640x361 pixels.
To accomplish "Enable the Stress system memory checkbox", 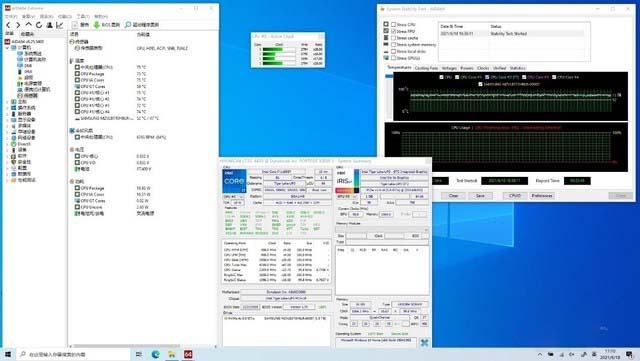I will (x=393, y=45).
